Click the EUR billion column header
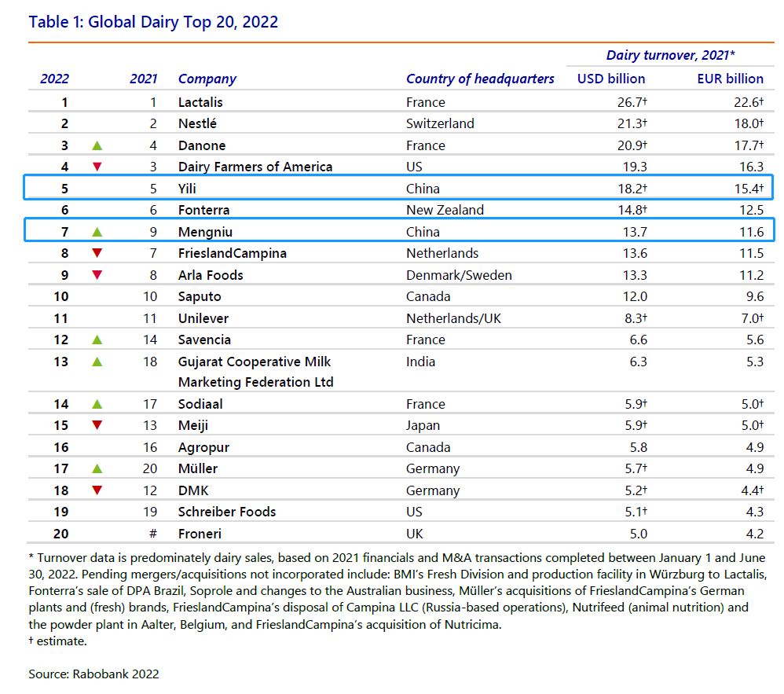The image size is (784, 694). pos(730,79)
